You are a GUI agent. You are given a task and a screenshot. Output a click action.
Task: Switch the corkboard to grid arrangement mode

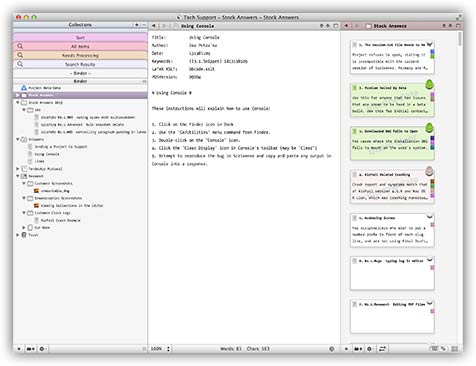tap(434, 349)
